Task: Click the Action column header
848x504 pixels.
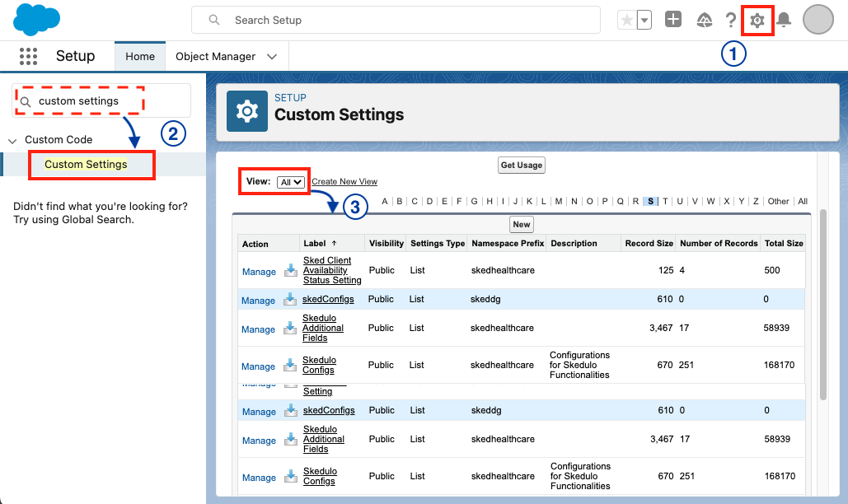Action: (255, 244)
